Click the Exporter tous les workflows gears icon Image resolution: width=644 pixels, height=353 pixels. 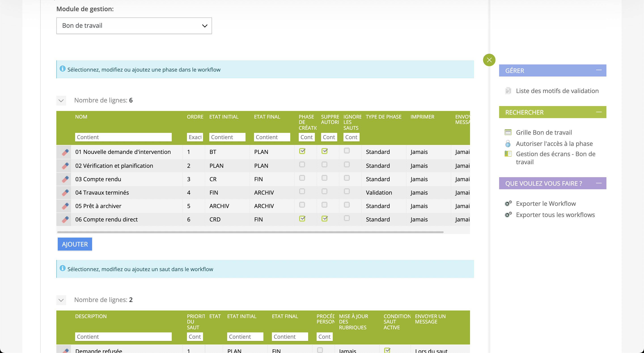(x=508, y=215)
